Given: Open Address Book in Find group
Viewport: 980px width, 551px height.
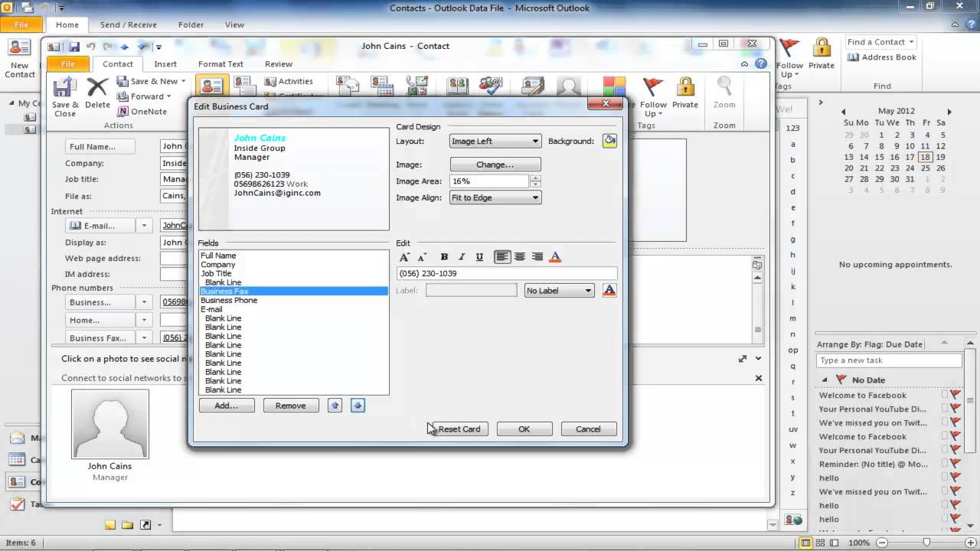Looking at the screenshot, I should (881, 57).
